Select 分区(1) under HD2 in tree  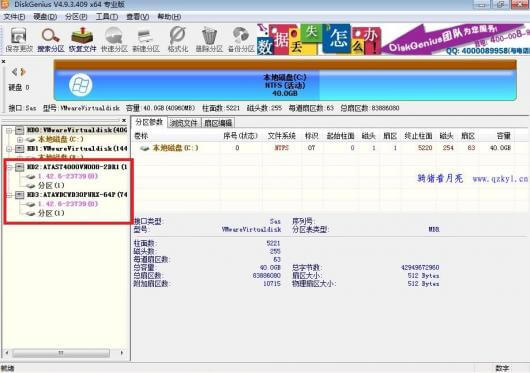[51, 185]
